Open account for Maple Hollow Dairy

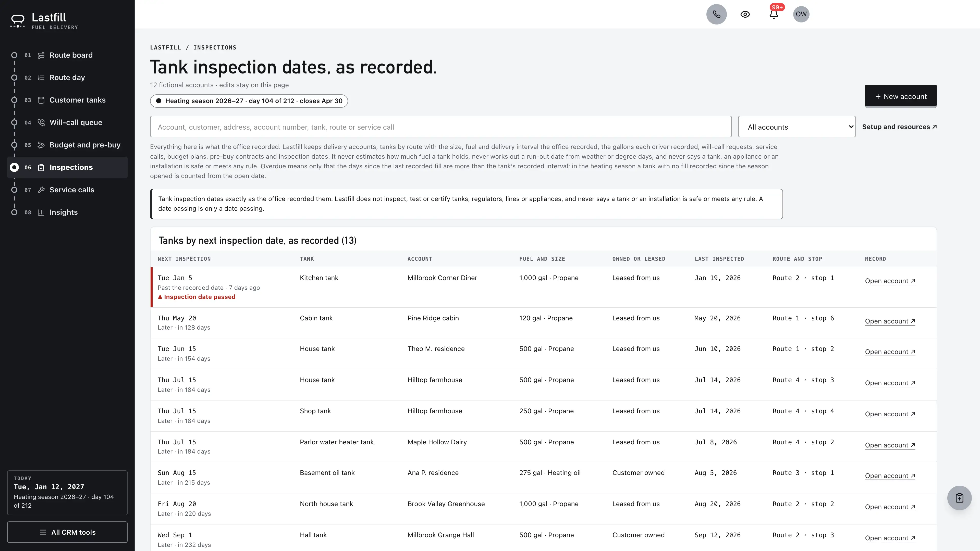click(x=890, y=445)
